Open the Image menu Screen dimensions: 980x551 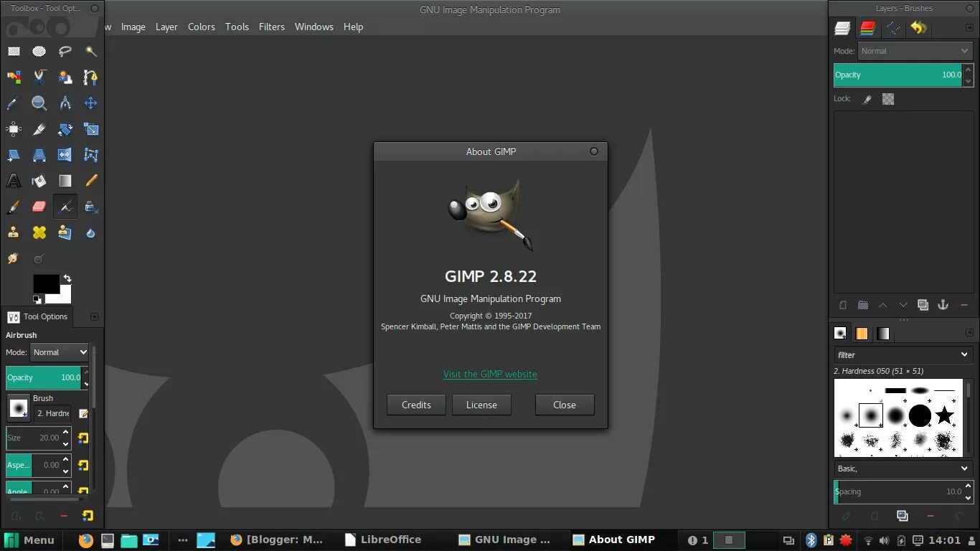point(133,27)
